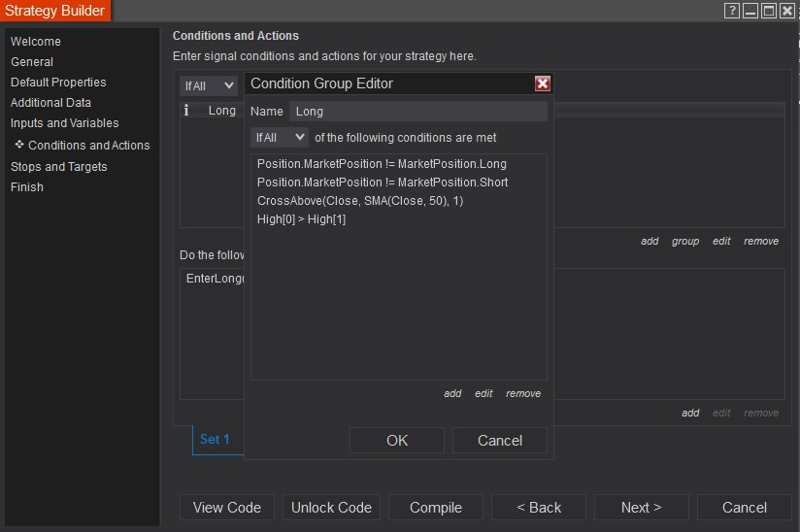Open the IfAll dropdown in Condition Group Editor
This screenshot has width=800, height=532.
(280, 138)
